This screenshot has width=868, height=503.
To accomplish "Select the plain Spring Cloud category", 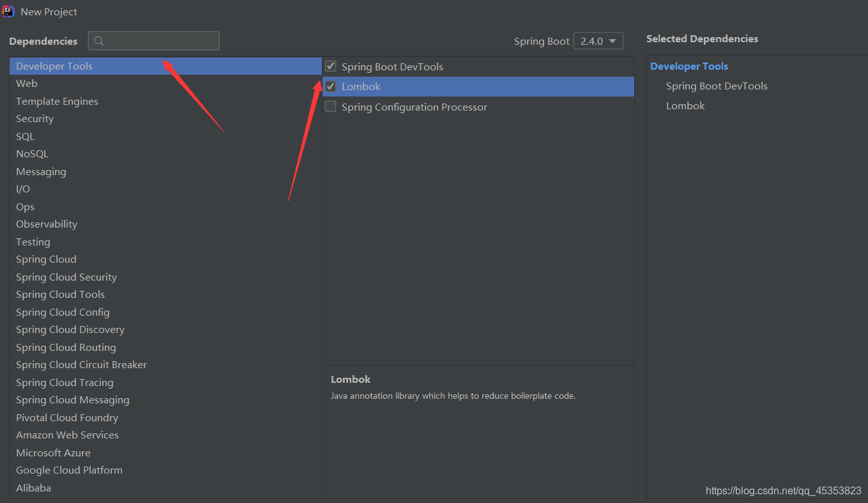I will pyautogui.click(x=165, y=259).
